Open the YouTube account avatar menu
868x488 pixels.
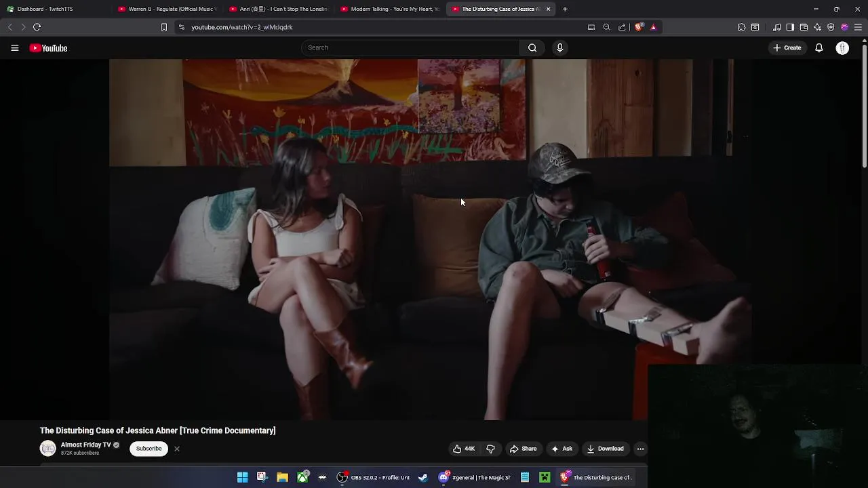click(842, 48)
